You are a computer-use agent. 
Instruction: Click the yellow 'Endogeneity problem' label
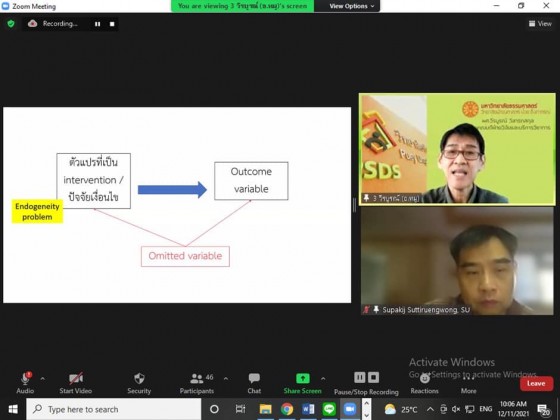point(38,211)
